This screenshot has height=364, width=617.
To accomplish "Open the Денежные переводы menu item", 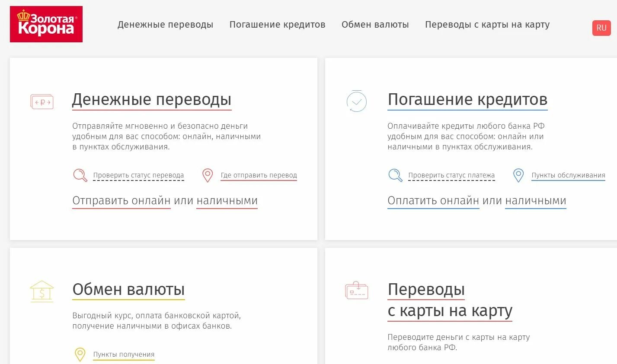I will tap(165, 25).
